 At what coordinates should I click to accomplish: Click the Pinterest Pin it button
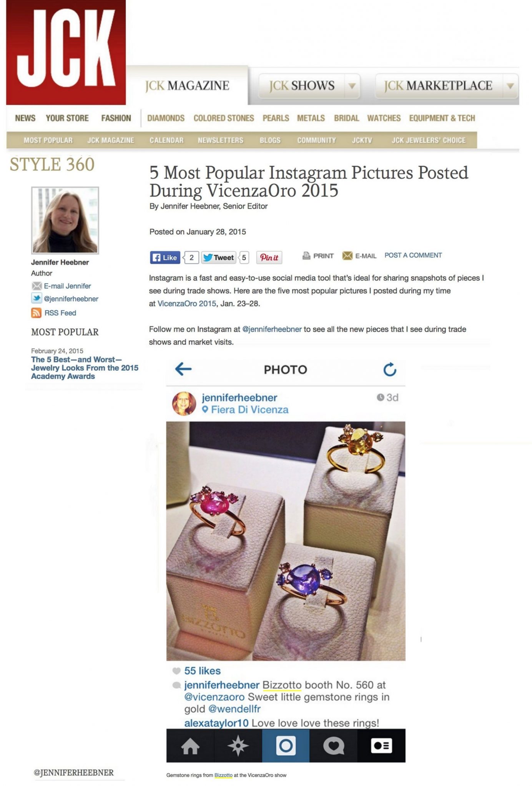click(x=269, y=257)
